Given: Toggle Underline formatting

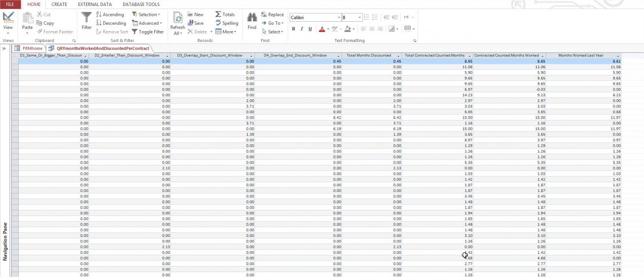Looking at the screenshot, I should (x=310, y=29).
